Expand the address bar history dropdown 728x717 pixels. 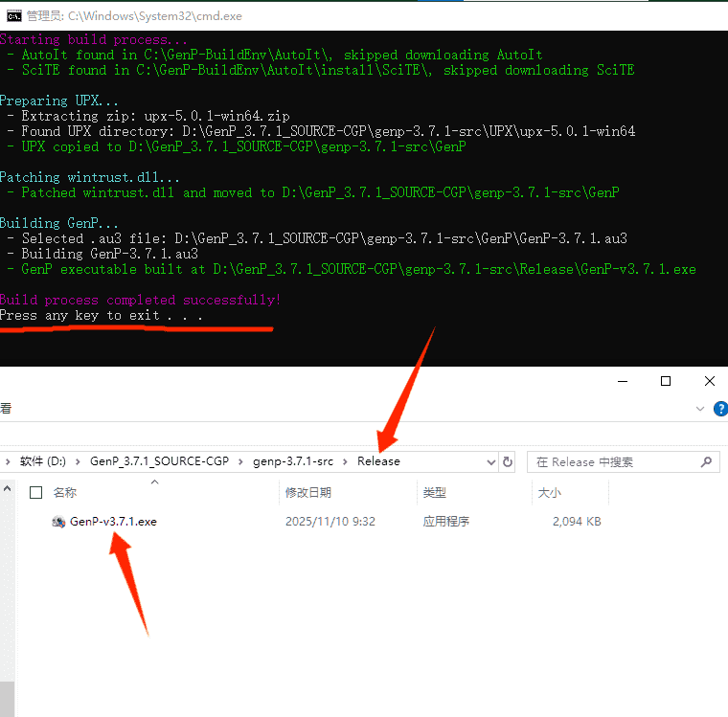(490, 462)
